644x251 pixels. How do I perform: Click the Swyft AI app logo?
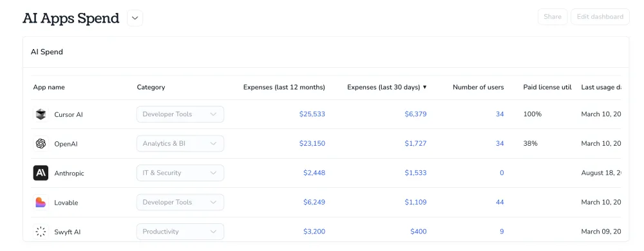tap(41, 232)
